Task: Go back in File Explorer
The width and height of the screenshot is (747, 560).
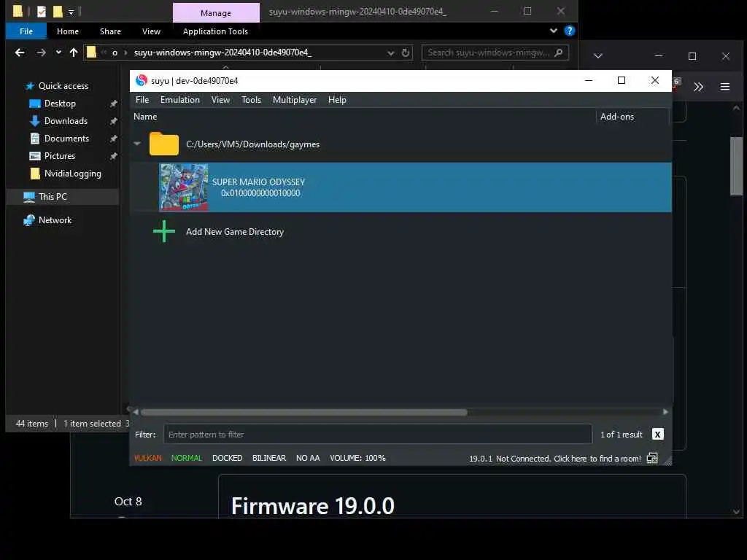Action: 20,52
